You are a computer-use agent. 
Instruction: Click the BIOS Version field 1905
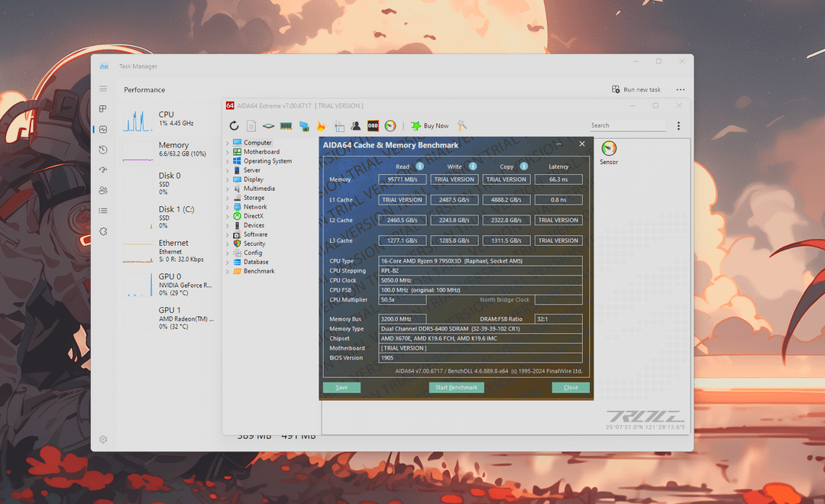point(480,357)
